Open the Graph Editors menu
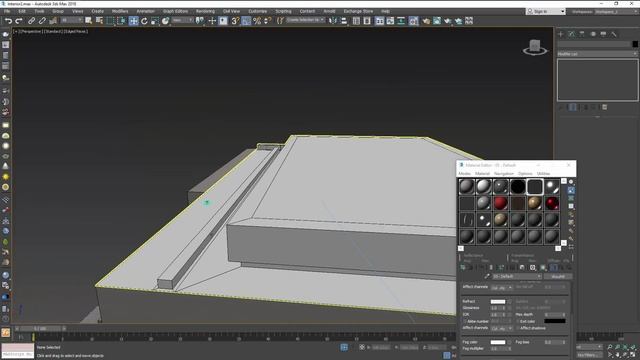640x360 pixels. coord(176,11)
